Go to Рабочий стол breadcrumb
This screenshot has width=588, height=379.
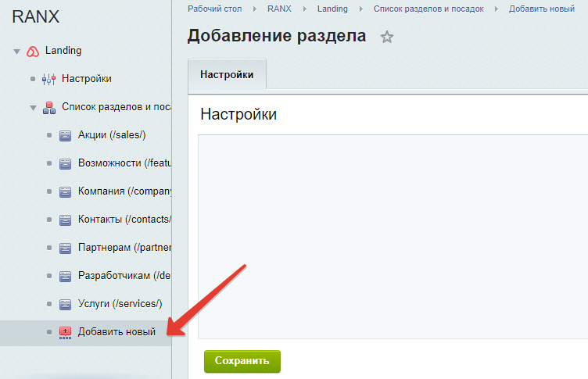tap(215, 9)
